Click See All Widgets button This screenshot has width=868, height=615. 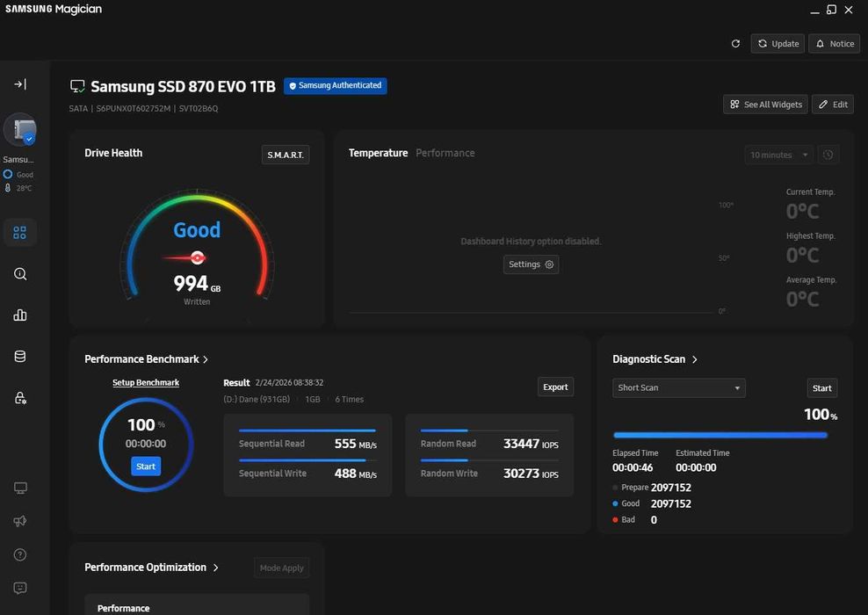pos(765,104)
